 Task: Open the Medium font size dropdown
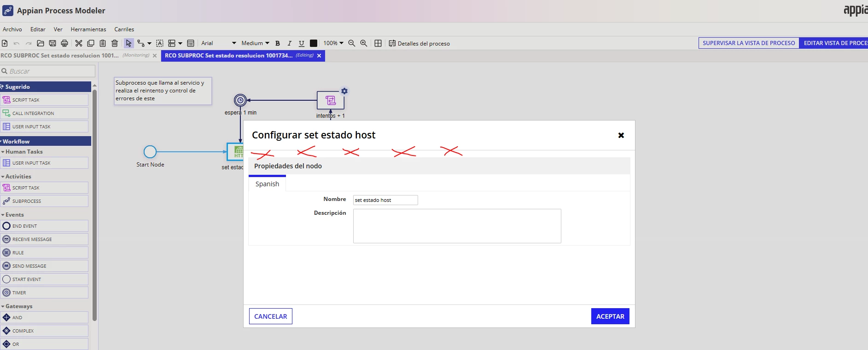[x=255, y=43]
